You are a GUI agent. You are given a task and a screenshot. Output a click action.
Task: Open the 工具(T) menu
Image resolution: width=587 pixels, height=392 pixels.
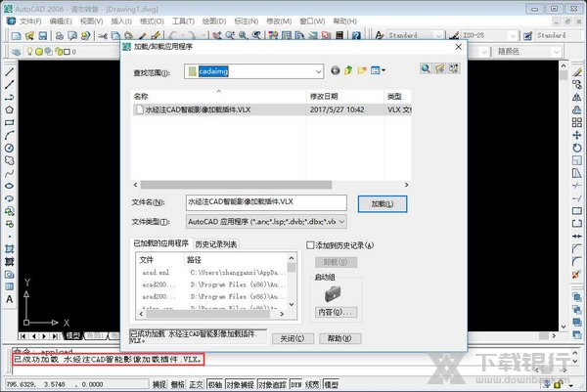tap(183, 22)
